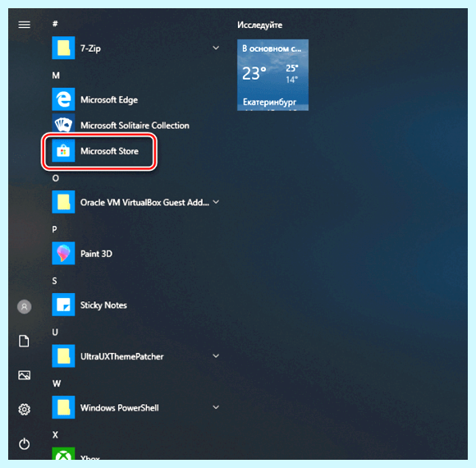Click the Windows PowerShell folder icon

tap(63, 407)
